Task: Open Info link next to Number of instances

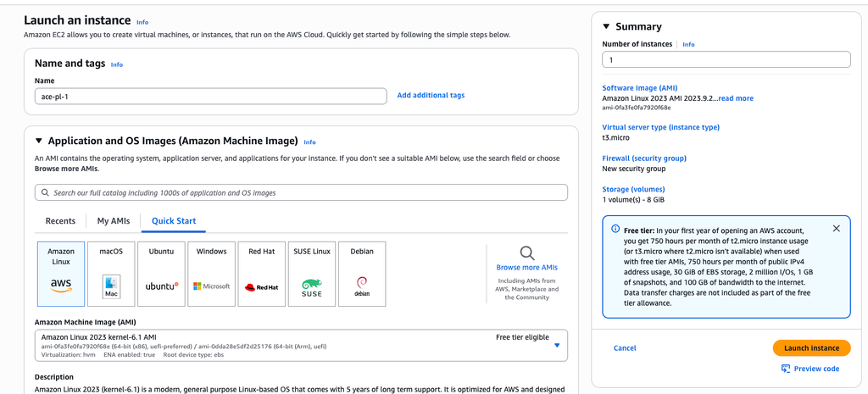Action: point(688,44)
